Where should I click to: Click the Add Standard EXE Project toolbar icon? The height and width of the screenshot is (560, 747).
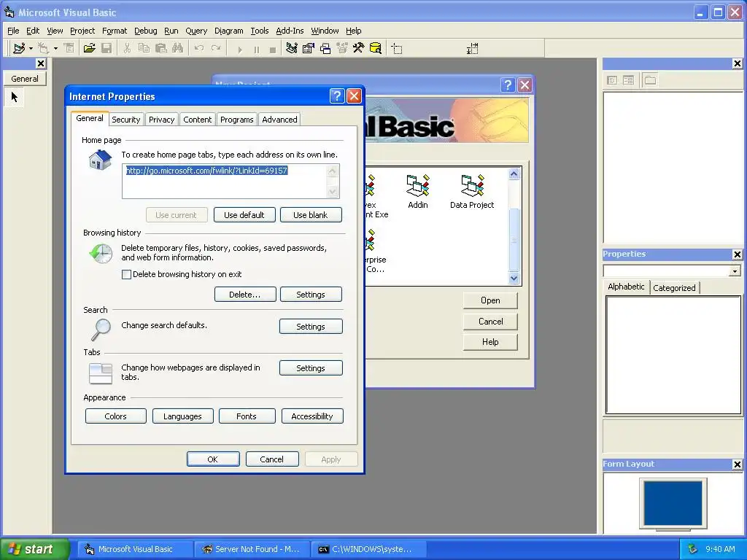point(19,48)
